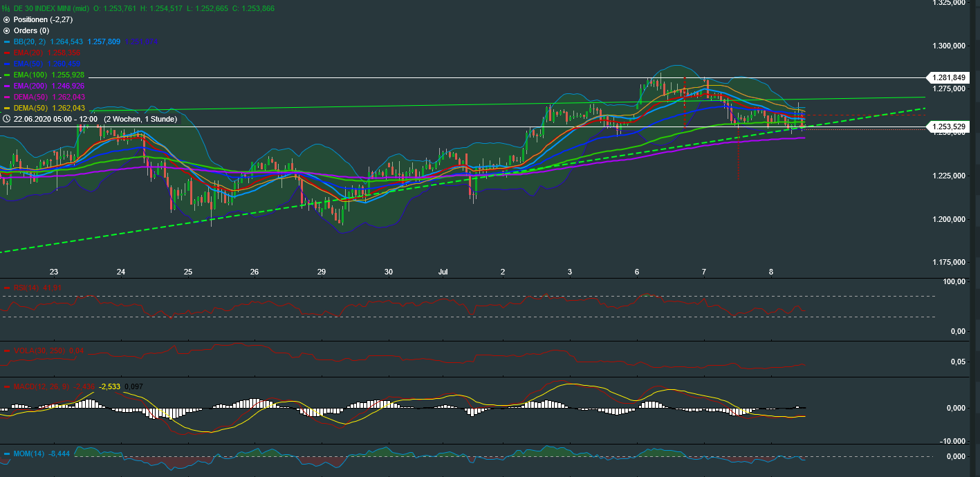The image size is (980, 477).
Task: Click the Jul label on the date axis
Action: [443, 272]
